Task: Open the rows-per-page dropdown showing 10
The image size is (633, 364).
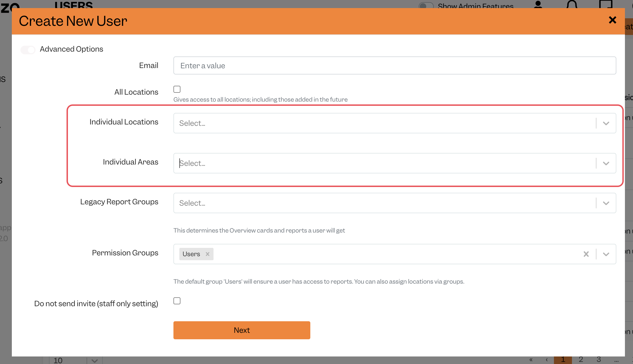Action: pyautogui.click(x=76, y=360)
